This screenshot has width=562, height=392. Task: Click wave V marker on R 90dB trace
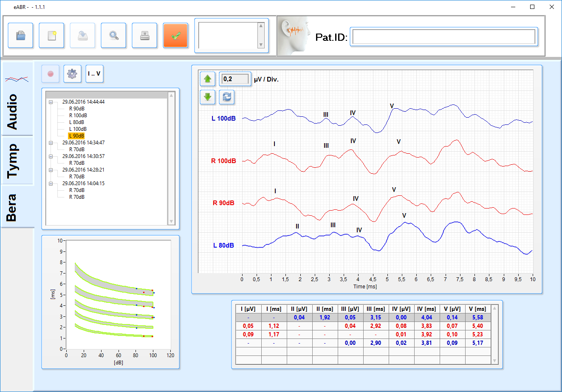click(394, 190)
